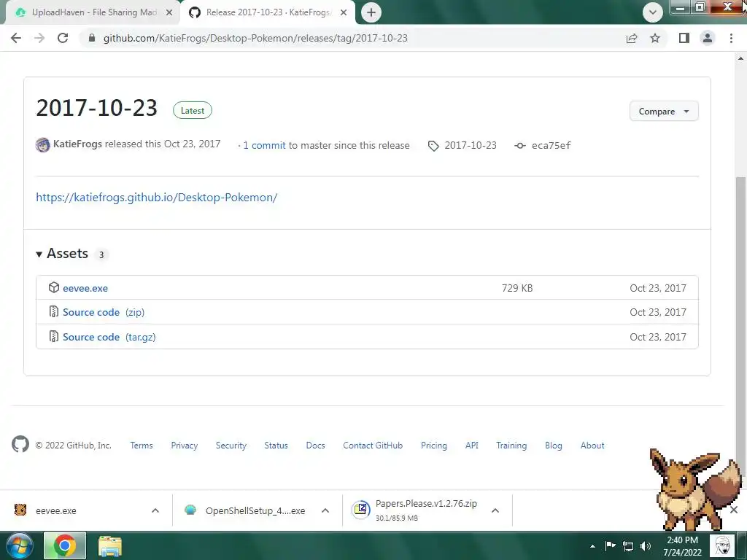Open the Blog footer link
Viewport: 747px width, 560px height.
pyautogui.click(x=554, y=446)
